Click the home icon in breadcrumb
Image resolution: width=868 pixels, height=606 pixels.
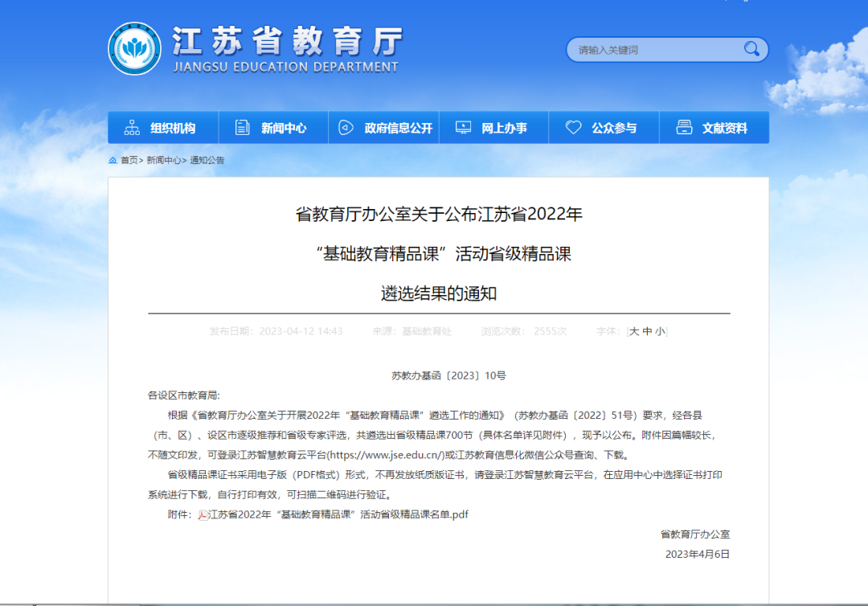113,160
